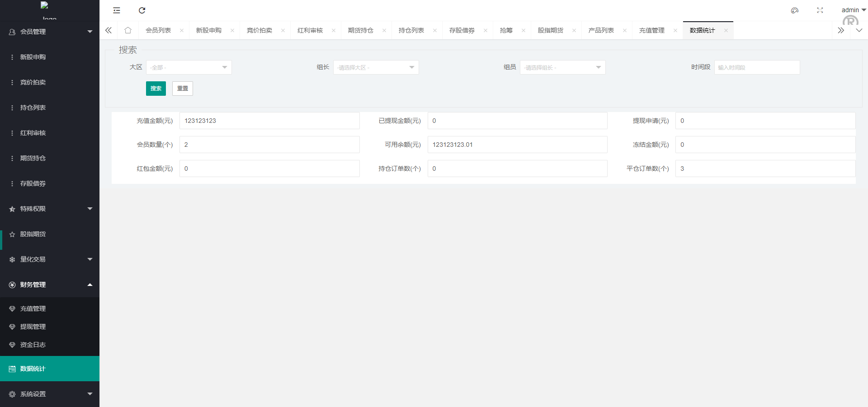Close the 数据统计 tab
Screen dimensions: 868x407
(x=726, y=31)
